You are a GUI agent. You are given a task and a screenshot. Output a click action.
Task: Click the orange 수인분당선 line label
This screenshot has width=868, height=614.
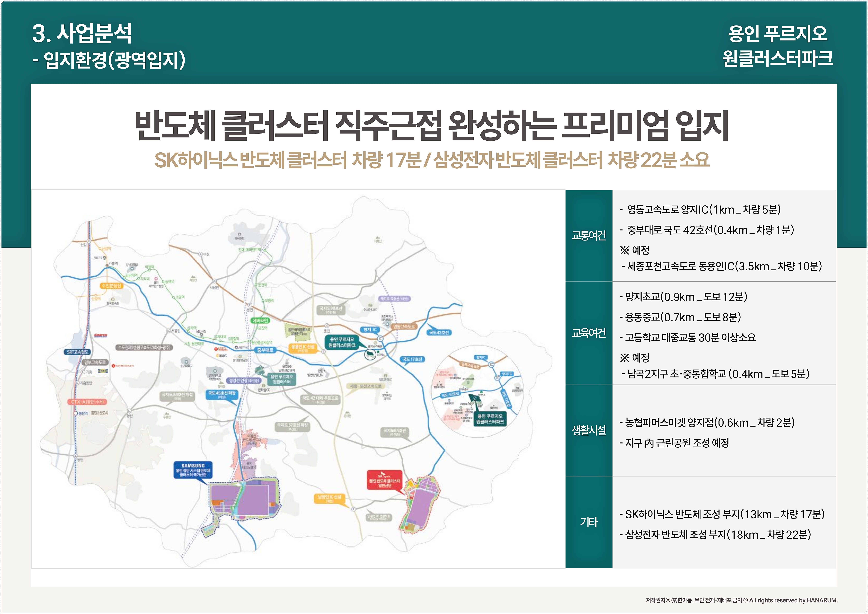point(111,286)
